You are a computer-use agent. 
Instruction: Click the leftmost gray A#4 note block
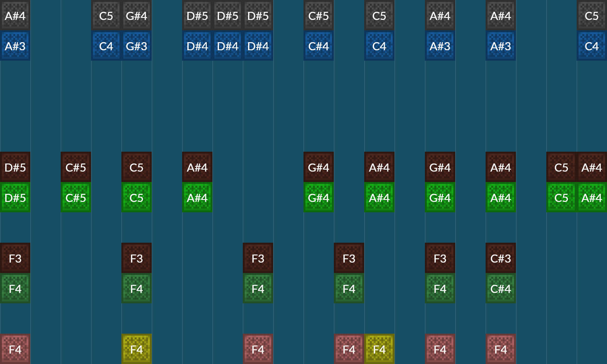click(x=15, y=15)
